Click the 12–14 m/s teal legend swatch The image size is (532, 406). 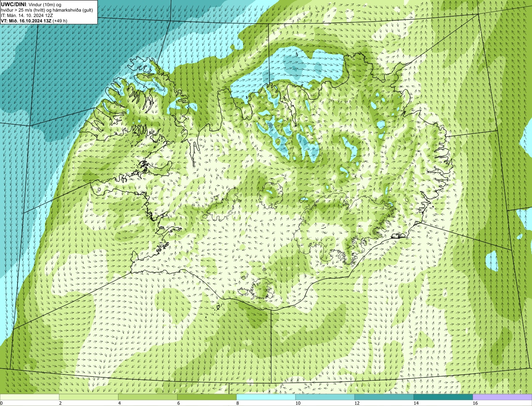pos(384,397)
